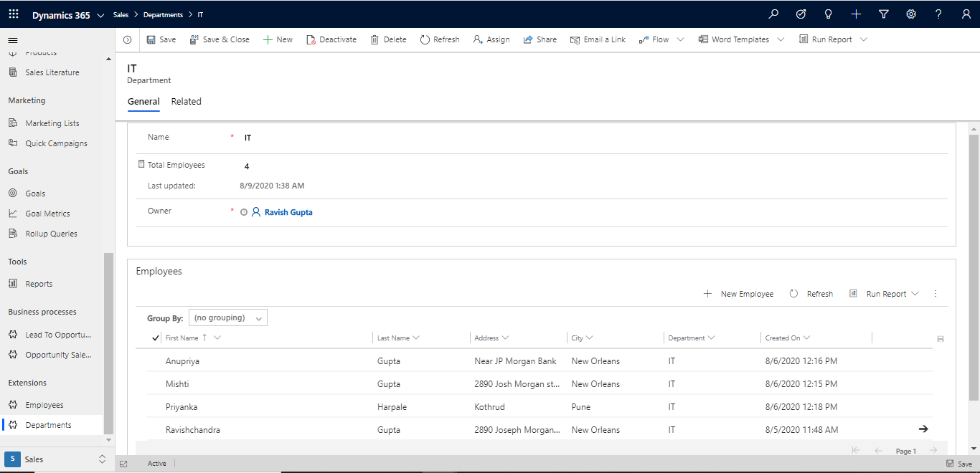Toggle selection of the Priyanka Harpale row
The image size is (980, 473).
[156, 406]
